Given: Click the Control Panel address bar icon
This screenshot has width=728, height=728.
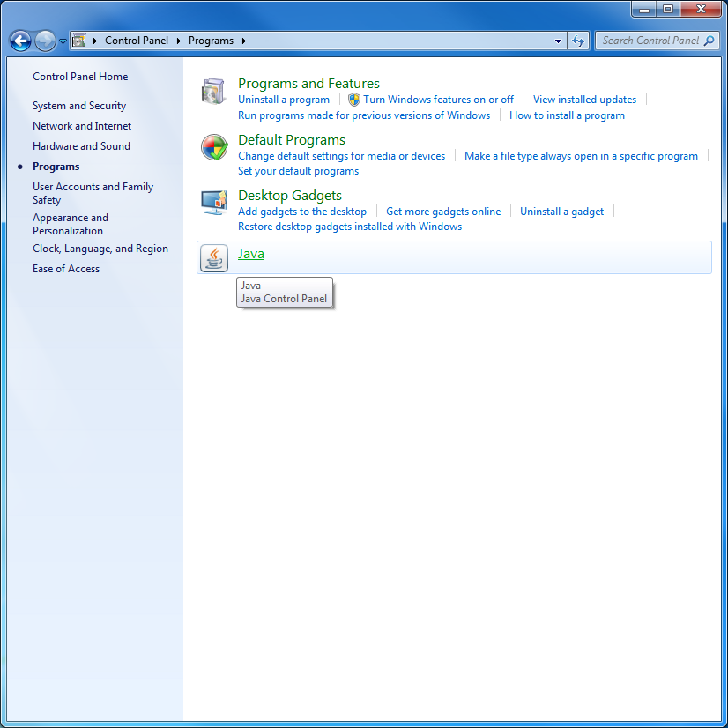Looking at the screenshot, I should (78, 41).
